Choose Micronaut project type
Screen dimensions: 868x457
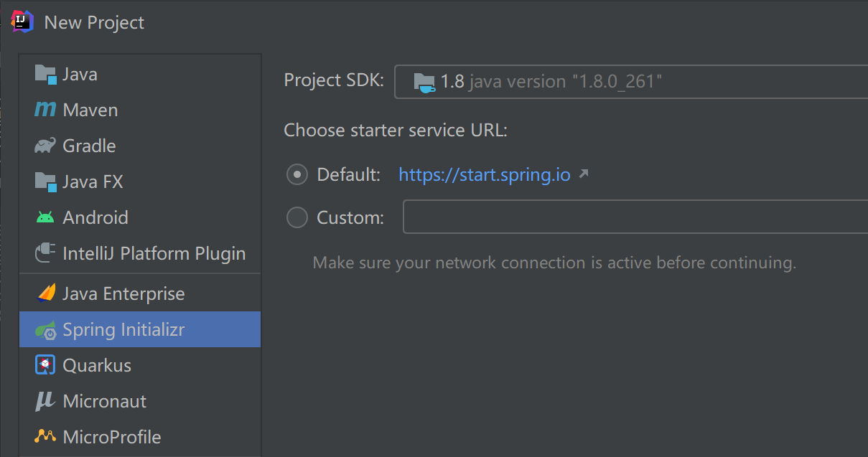pos(140,401)
